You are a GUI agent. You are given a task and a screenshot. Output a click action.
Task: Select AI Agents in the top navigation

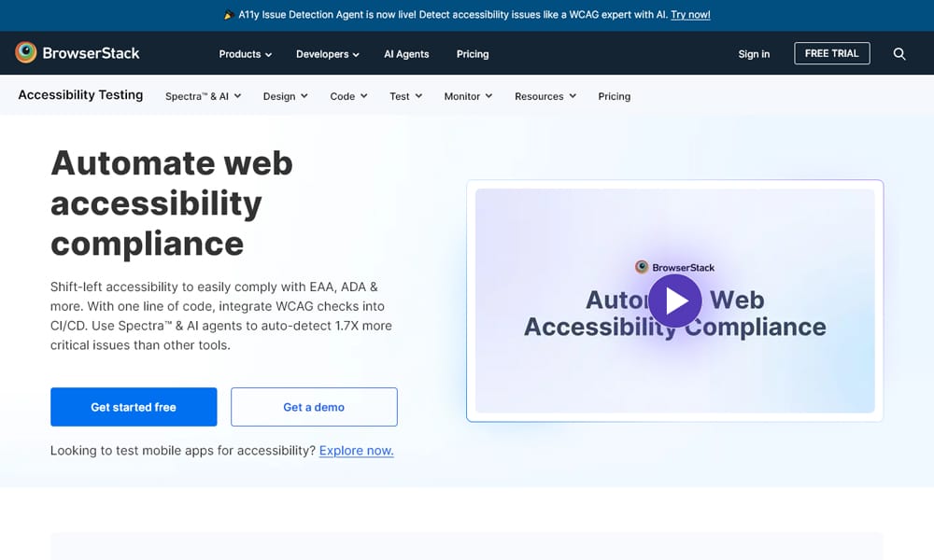406,54
